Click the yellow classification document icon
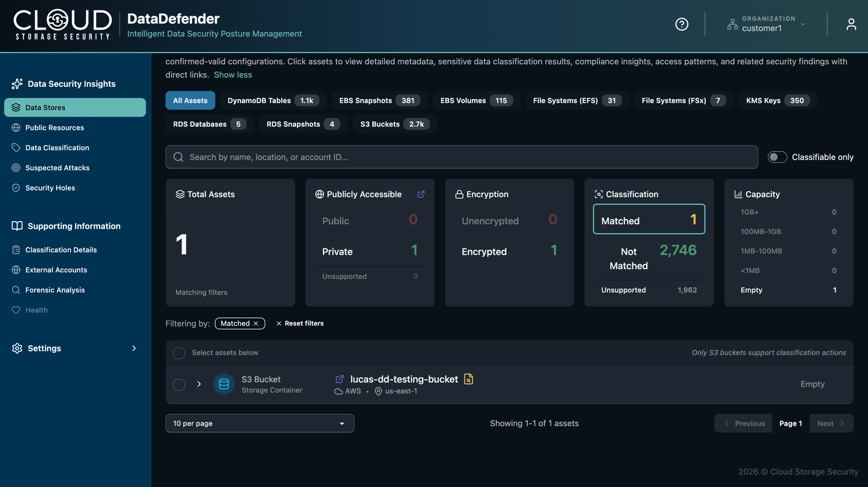Viewport: 868px width, 487px height. pyautogui.click(x=468, y=379)
